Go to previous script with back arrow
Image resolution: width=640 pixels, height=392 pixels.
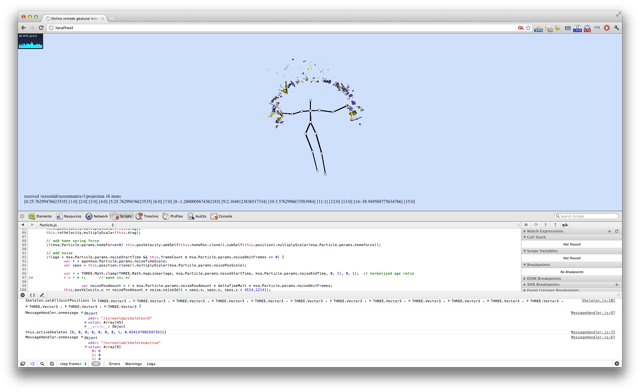click(23, 225)
